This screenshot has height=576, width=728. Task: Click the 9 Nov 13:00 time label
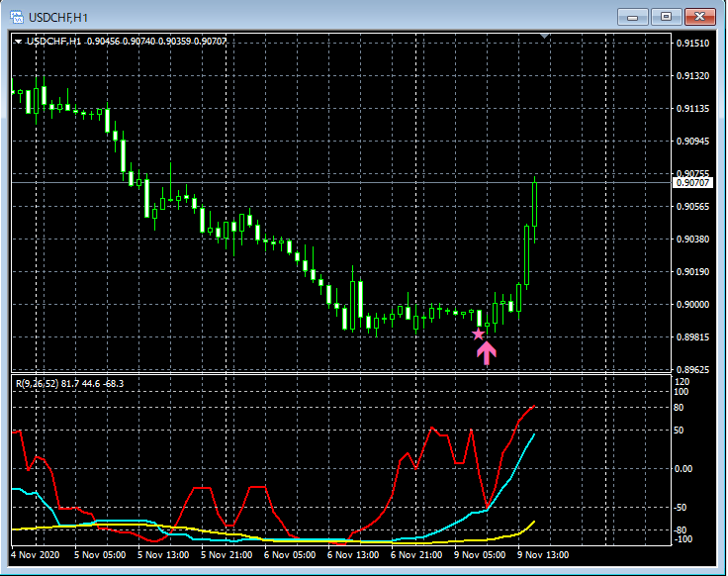click(543, 555)
